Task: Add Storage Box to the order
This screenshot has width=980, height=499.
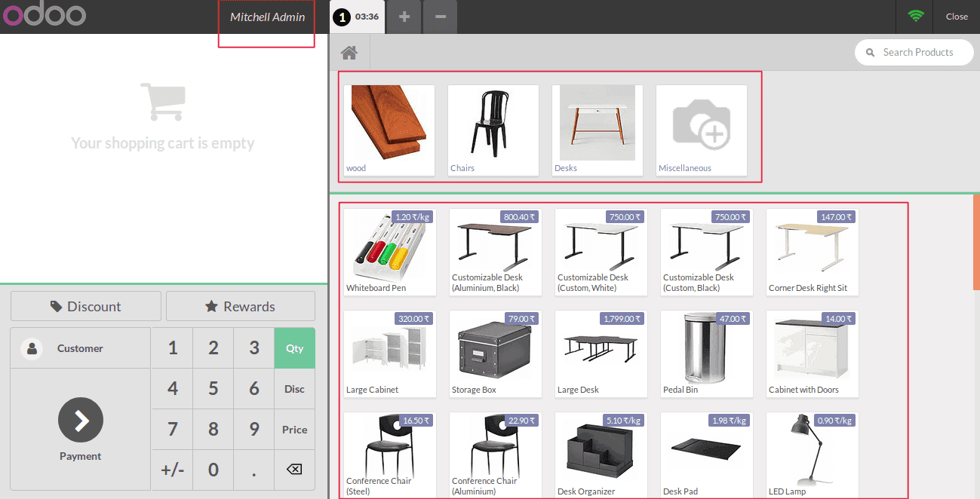Action: 496,354
